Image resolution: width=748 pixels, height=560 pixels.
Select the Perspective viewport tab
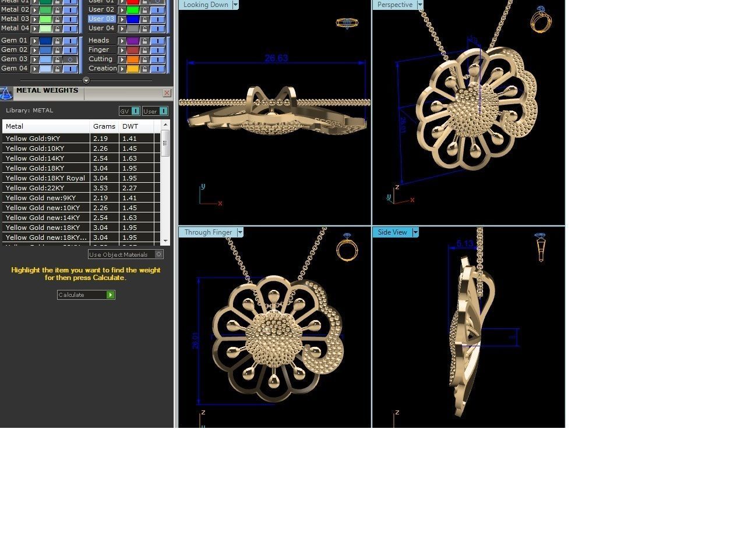395,5
